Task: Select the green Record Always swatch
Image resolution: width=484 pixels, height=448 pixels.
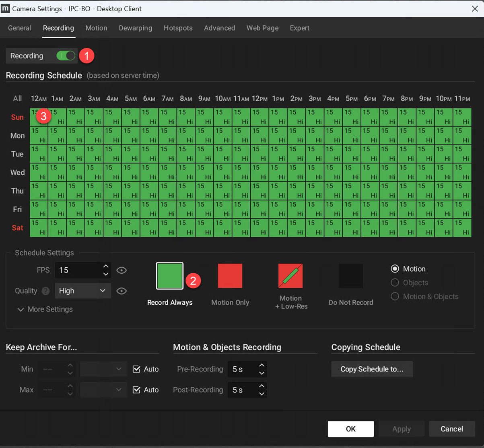Action: pos(170,276)
